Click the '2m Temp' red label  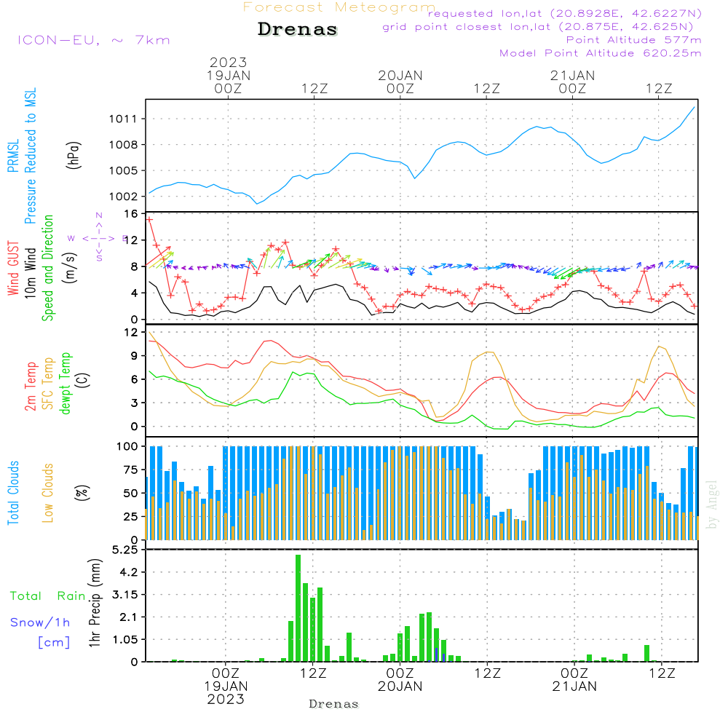pyautogui.click(x=31, y=387)
